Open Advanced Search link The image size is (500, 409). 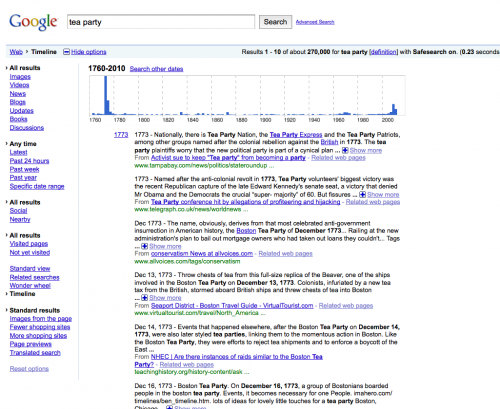[x=315, y=22]
